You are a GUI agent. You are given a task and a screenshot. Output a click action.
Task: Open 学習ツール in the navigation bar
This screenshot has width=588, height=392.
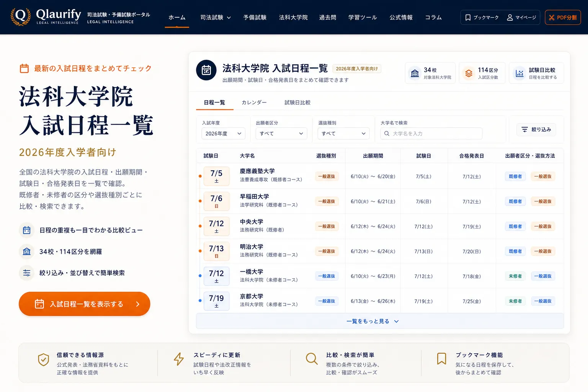point(363,18)
